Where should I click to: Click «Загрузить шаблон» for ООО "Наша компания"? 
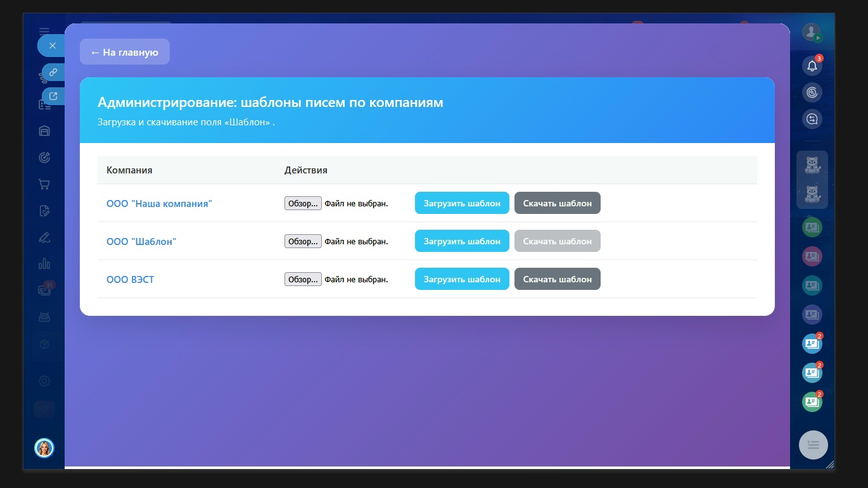pos(462,203)
